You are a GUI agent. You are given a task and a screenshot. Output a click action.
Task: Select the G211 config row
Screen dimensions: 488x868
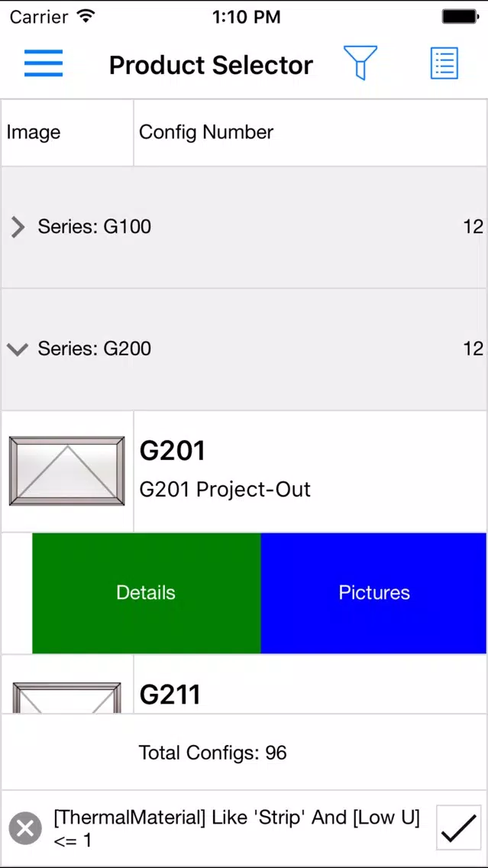pyautogui.click(x=244, y=684)
